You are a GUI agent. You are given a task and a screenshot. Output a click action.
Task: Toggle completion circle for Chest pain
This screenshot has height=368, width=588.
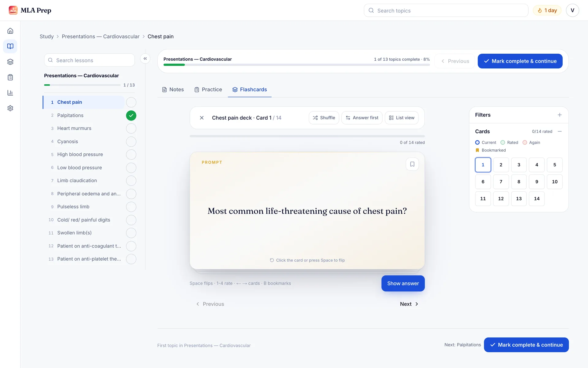click(x=131, y=102)
